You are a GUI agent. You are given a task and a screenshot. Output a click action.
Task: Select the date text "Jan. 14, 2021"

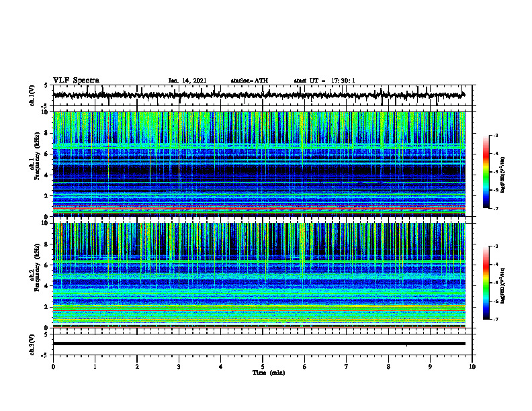(187, 81)
